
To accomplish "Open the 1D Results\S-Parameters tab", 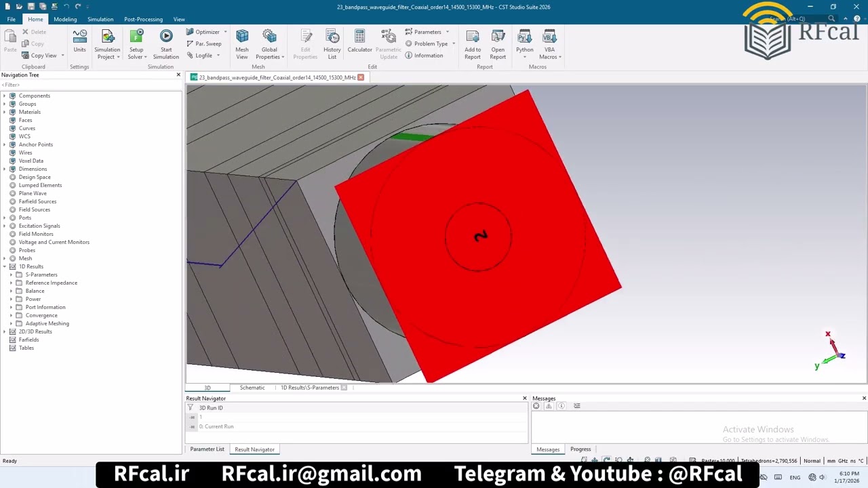I will pos(310,388).
